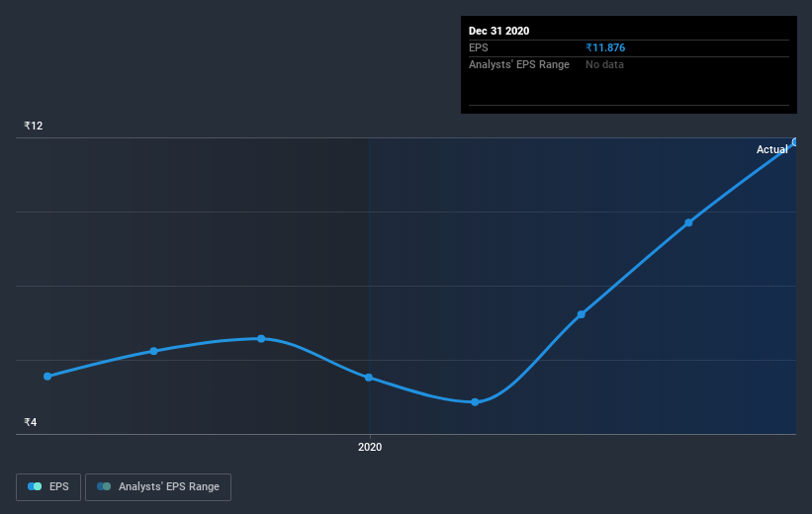Select the Dec 31 2020 EPS data point
The height and width of the screenshot is (514, 812).
coord(795,141)
